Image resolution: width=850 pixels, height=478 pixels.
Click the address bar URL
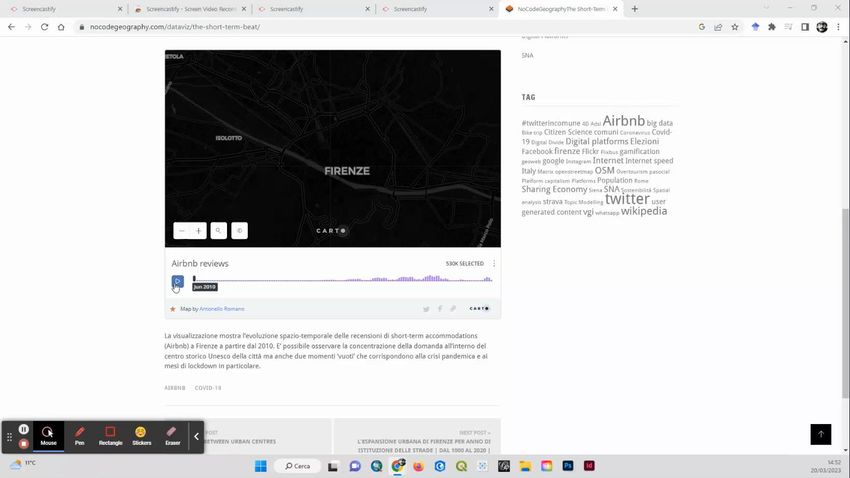[175, 27]
